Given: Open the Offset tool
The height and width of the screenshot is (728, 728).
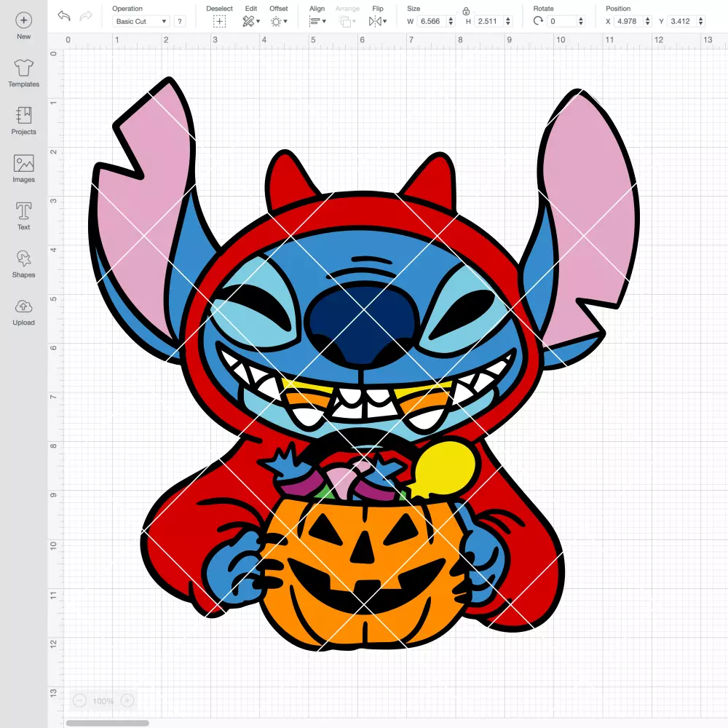Looking at the screenshot, I should pos(279,21).
